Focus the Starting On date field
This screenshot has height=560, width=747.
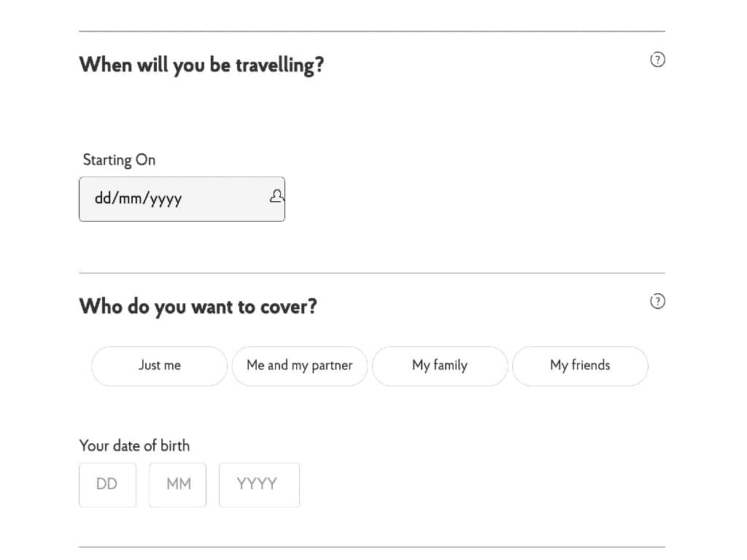[182, 199]
